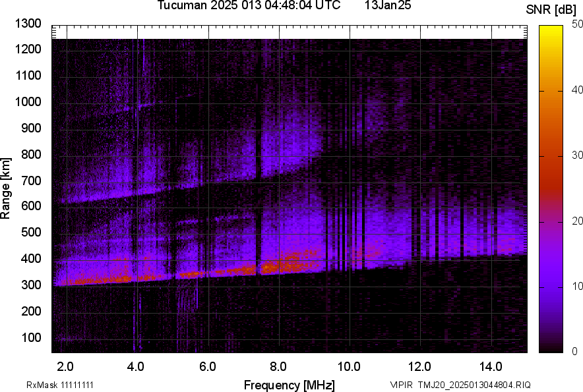This screenshot has width=583, height=392.
Task: Click the "Range [km]" y-axis label
Action: (6, 188)
